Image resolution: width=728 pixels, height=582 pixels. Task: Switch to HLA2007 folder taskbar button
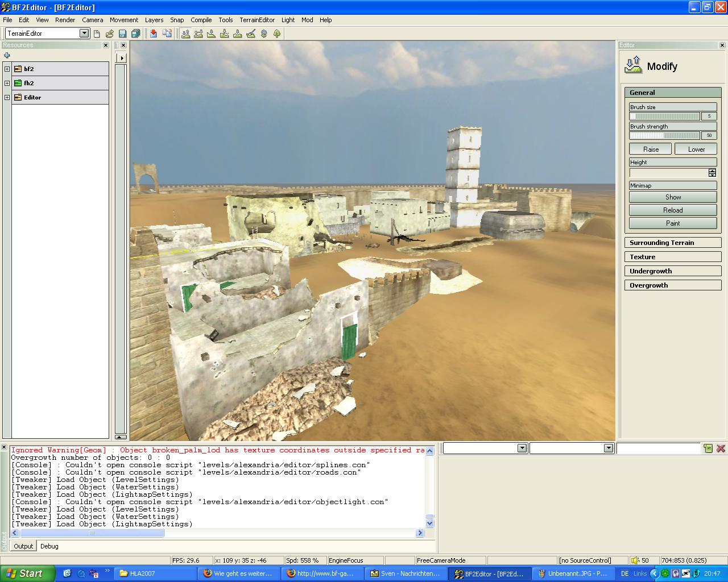coord(155,573)
